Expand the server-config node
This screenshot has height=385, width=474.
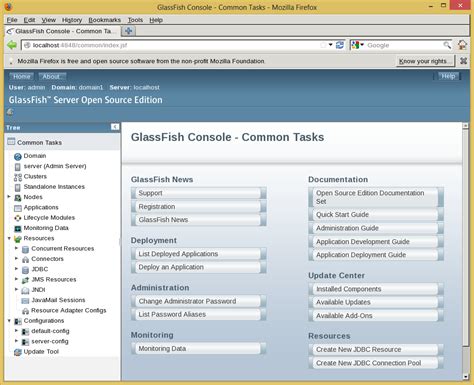pos(16,341)
